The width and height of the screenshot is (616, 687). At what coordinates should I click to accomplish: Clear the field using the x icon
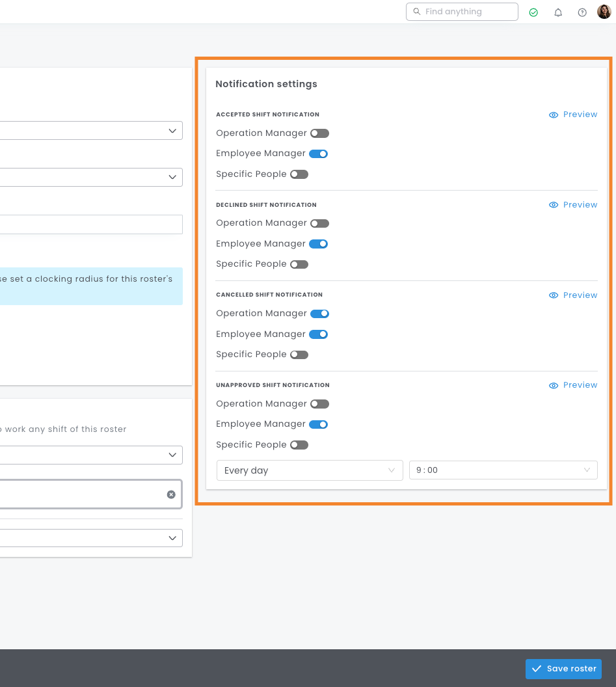pos(171,494)
